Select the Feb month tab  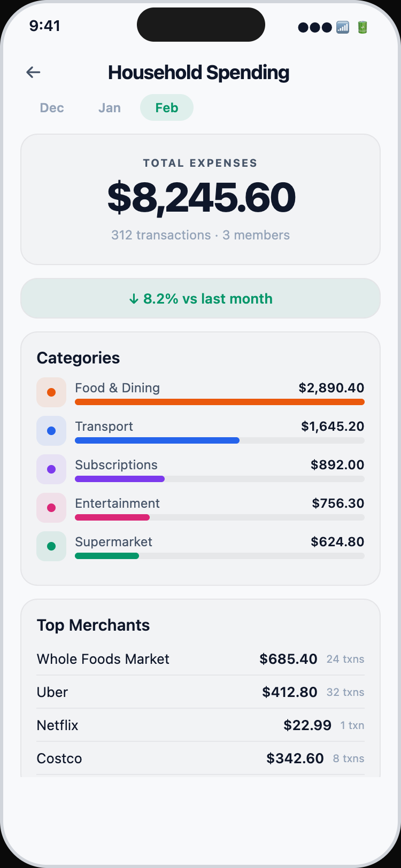coord(167,108)
